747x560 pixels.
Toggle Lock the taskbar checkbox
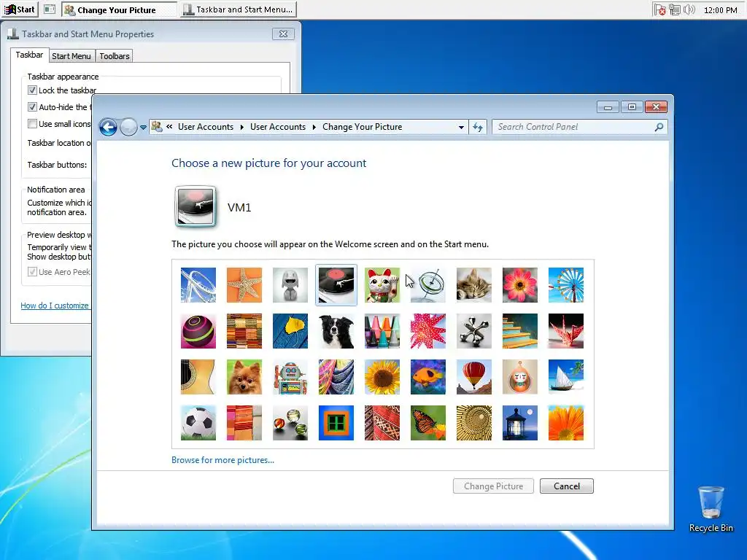[32, 90]
